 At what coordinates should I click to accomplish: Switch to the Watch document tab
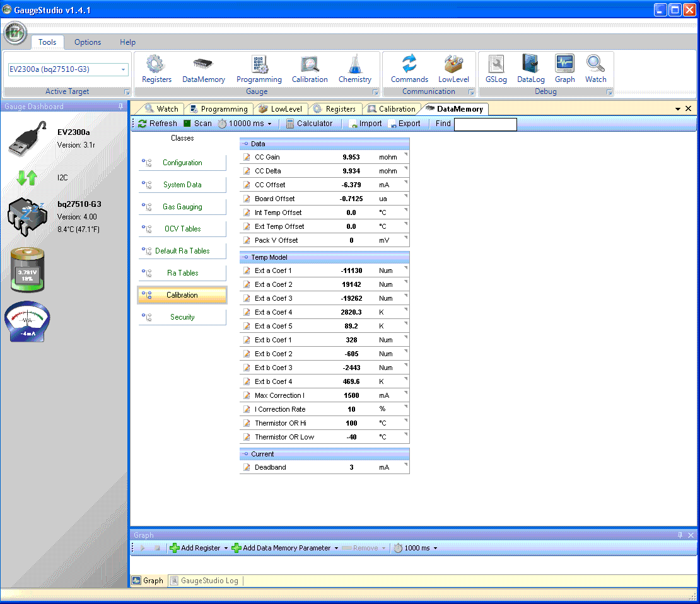point(161,109)
